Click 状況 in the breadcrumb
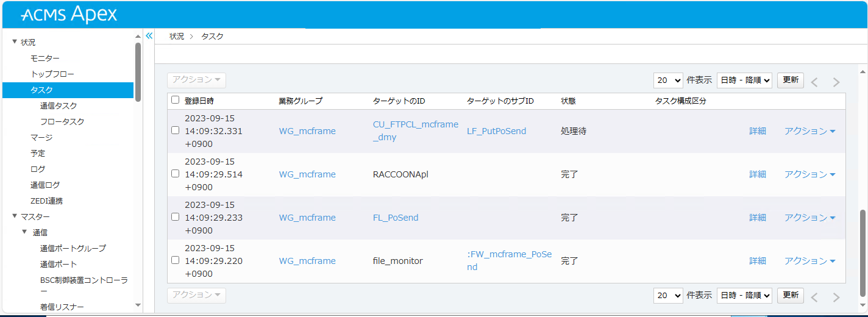Image resolution: width=868 pixels, height=317 pixels. click(x=177, y=37)
